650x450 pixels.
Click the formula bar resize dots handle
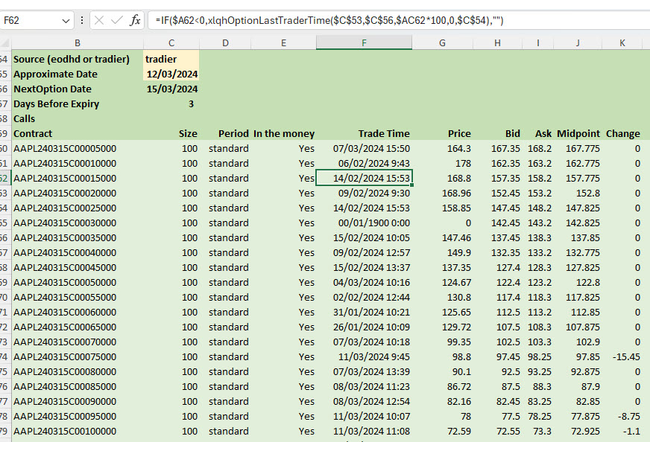click(x=83, y=19)
